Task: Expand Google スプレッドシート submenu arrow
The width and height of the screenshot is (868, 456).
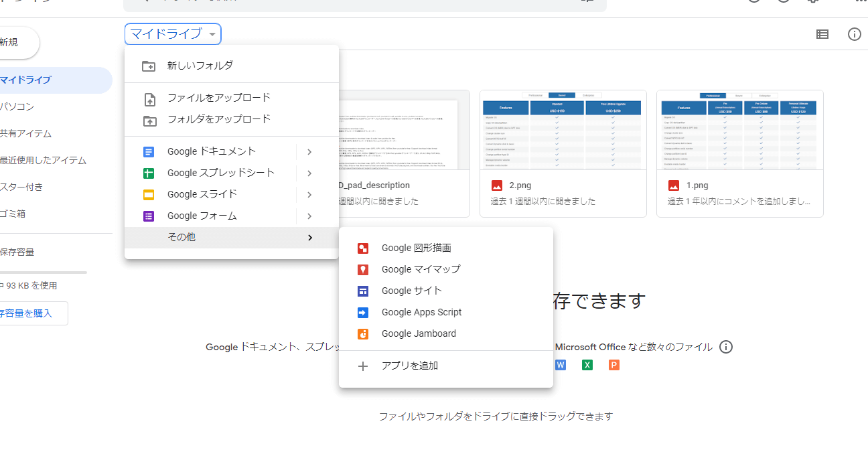Action: click(309, 173)
